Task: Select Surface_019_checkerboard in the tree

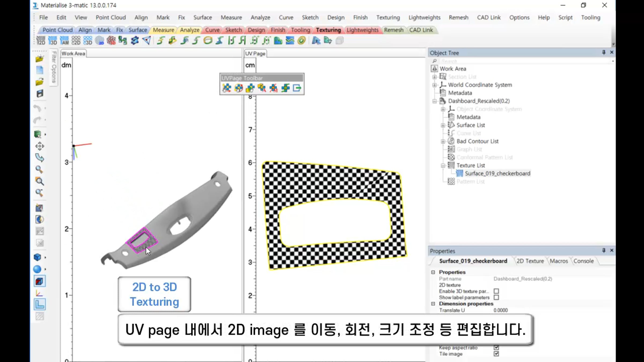Action: (x=497, y=173)
